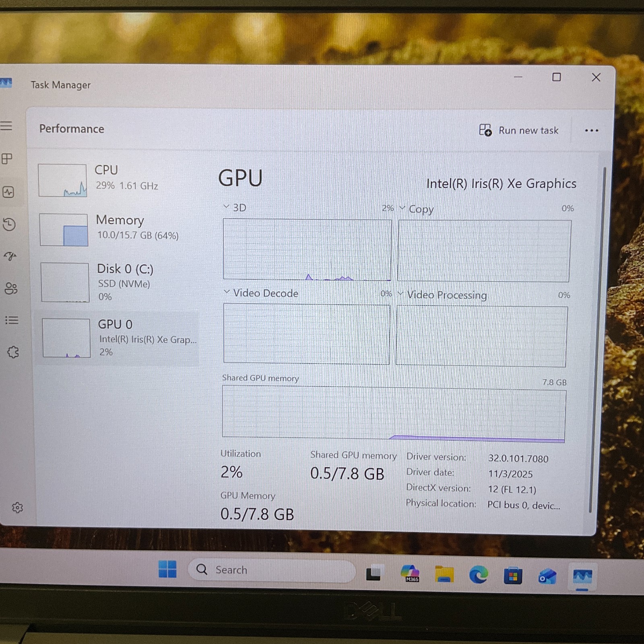Select the Performance page sidebar icon

[x=8, y=192]
